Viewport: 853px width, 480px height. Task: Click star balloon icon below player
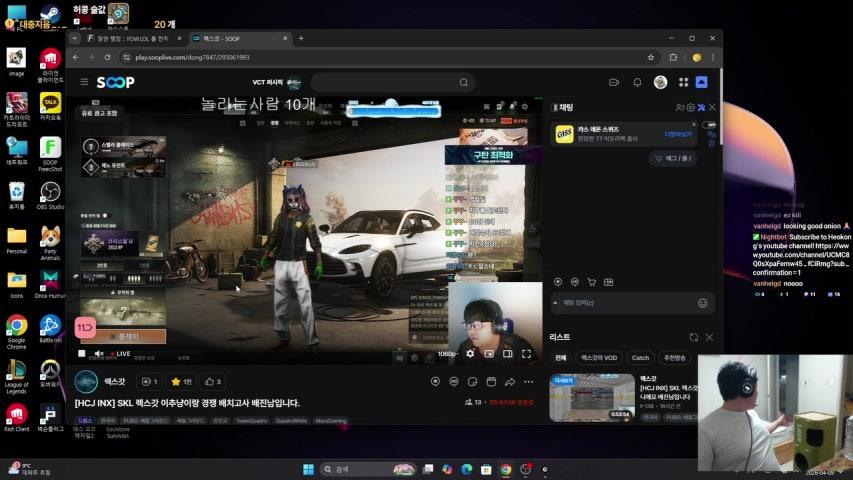(x=435, y=382)
